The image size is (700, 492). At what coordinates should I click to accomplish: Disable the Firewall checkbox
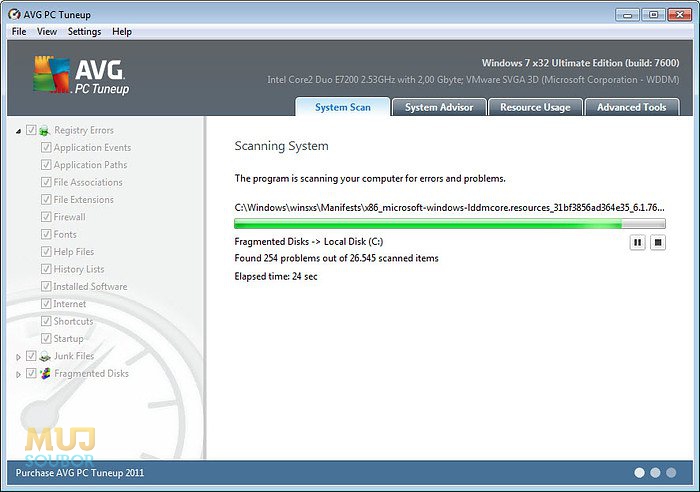pos(46,217)
